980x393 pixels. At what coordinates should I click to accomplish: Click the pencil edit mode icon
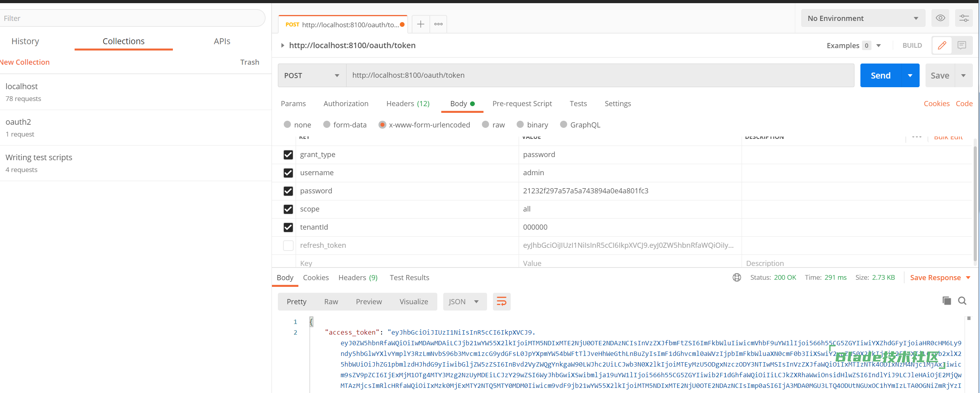pyautogui.click(x=942, y=45)
